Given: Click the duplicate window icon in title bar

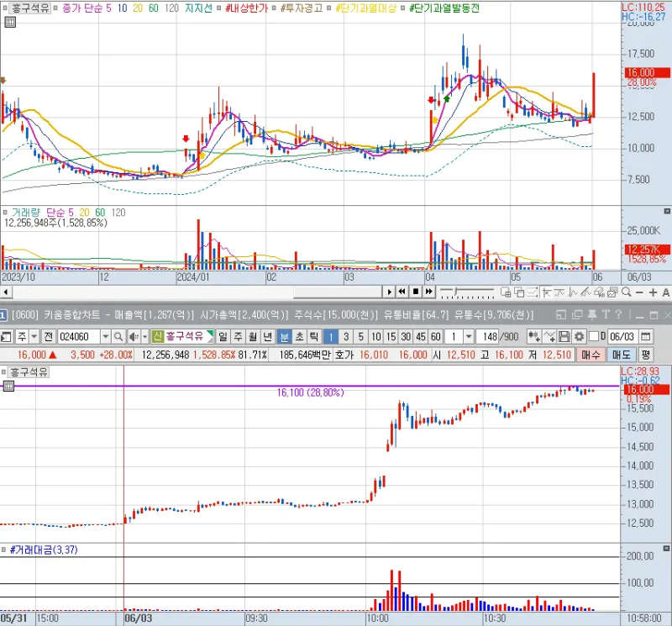Looking at the screenshot, I should 577,315.
